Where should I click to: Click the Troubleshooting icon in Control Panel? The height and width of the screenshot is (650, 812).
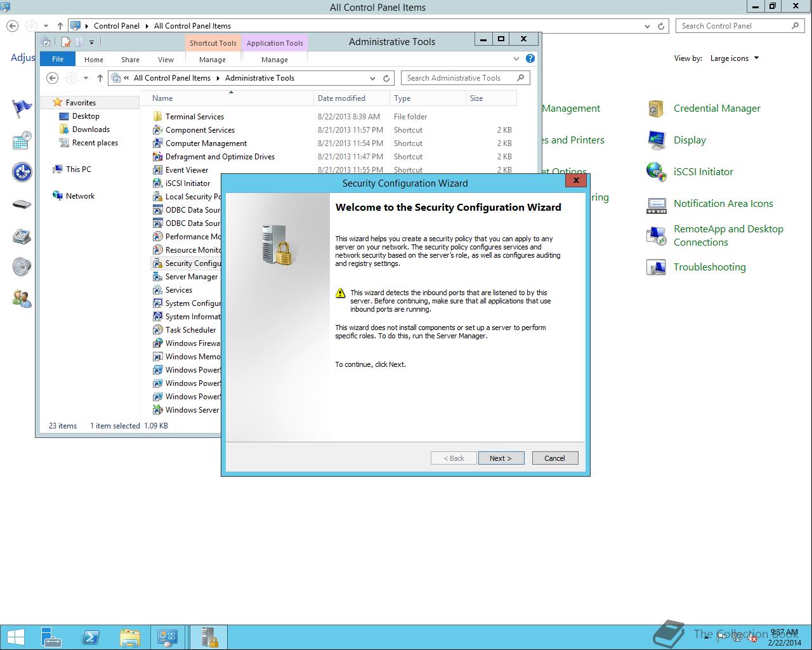point(656,267)
